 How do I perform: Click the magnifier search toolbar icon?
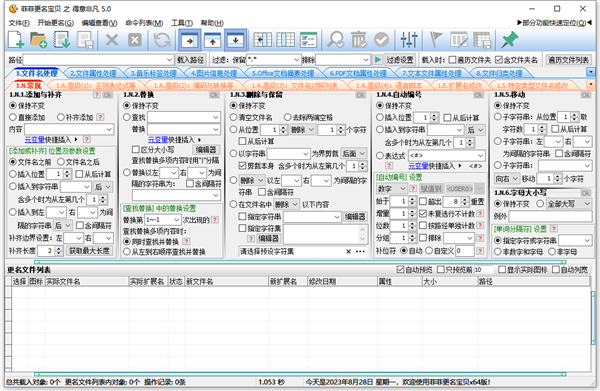[336, 40]
